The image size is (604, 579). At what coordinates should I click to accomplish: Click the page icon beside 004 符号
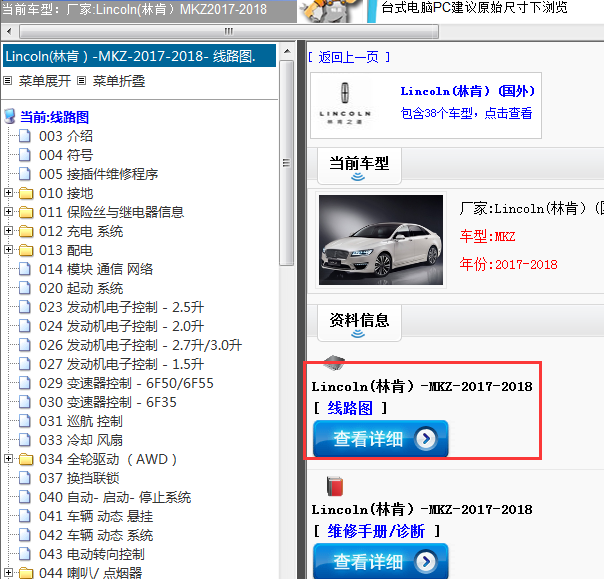tap(25, 155)
